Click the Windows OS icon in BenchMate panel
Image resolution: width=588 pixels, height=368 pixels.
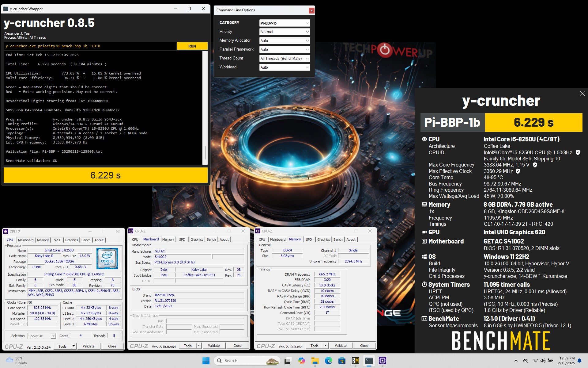click(x=424, y=257)
